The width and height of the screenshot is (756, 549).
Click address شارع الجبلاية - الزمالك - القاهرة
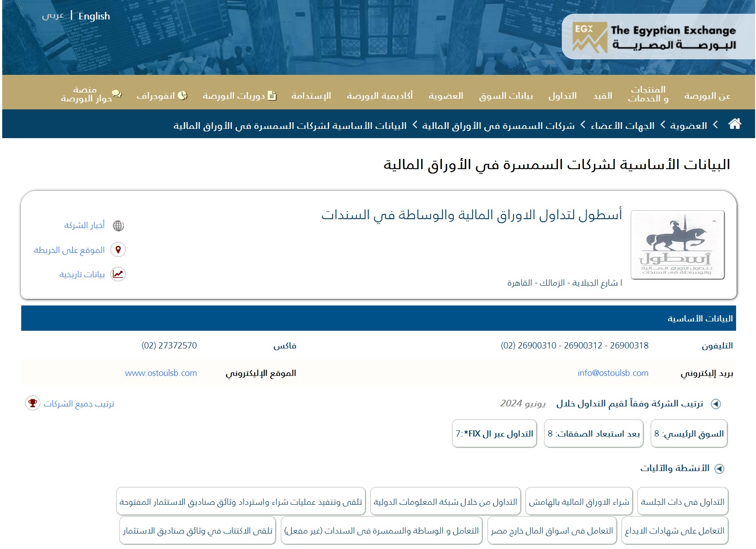click(x=564, y=282)
